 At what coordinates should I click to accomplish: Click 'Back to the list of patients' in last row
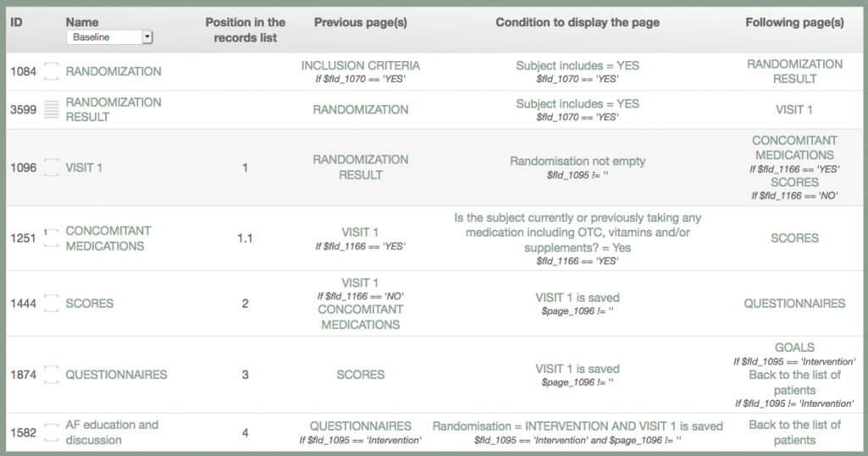[794, 432]
